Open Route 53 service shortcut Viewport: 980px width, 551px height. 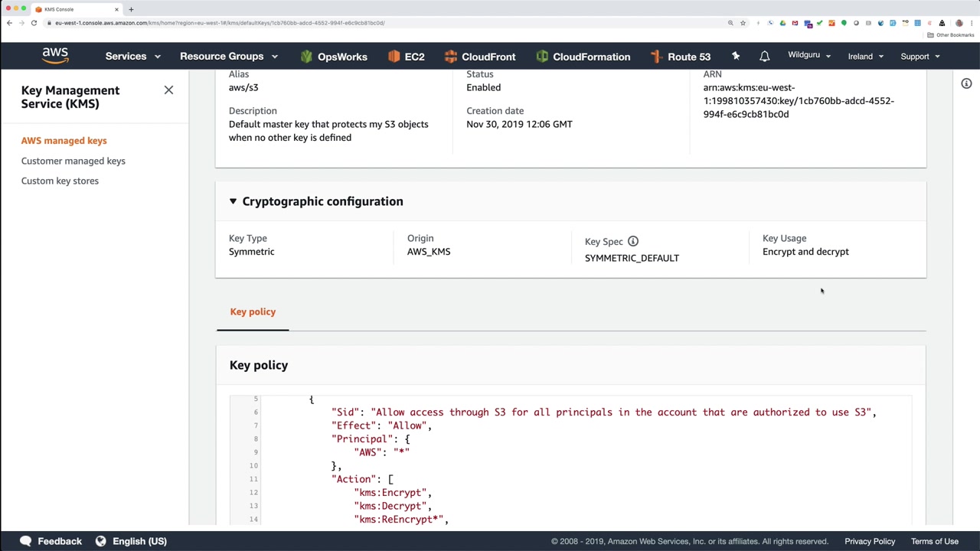click(680, 57)
